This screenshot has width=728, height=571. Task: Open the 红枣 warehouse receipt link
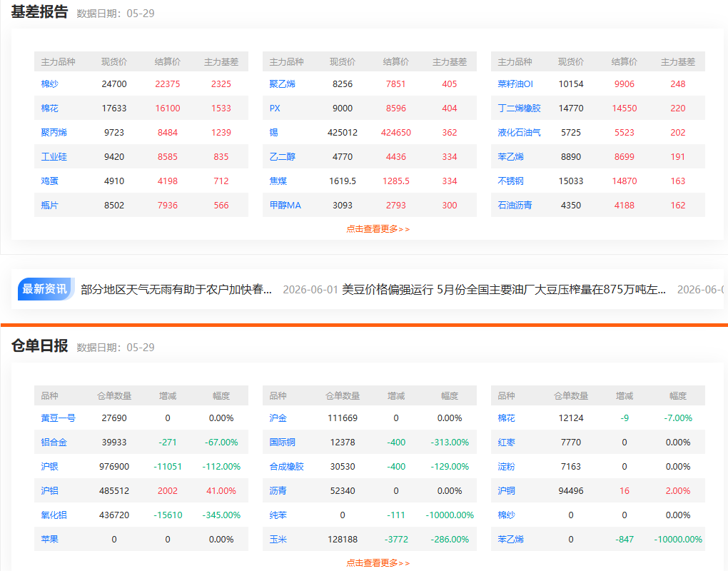[507, 443]
